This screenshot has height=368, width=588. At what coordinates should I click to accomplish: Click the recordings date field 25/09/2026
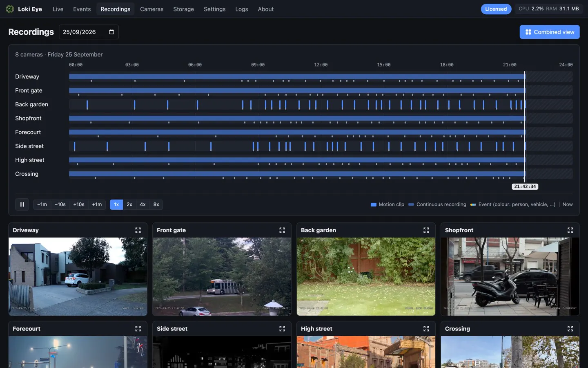coord(89,32)
